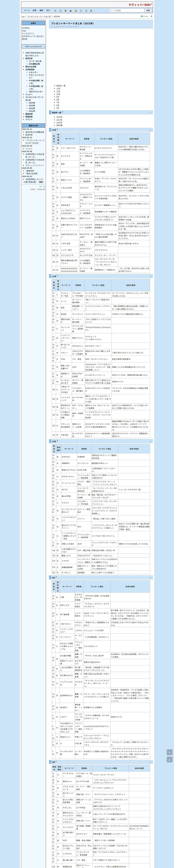
Task: Click anchor icon at right of 10月 heading
Action: click(151, 441)
